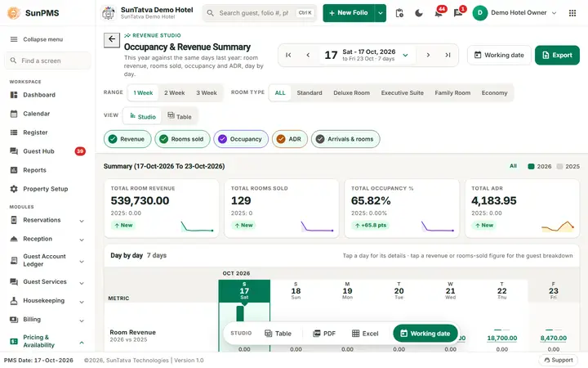Open notifications bell with 44 badge
This screenshot has width=588, height=368.
coord(439,13)
